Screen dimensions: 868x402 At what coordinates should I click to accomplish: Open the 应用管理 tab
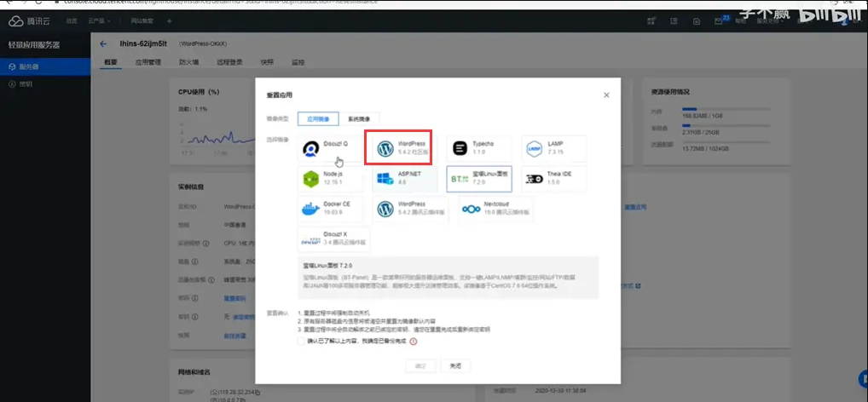pyautogui.click(x=148, y=62)
